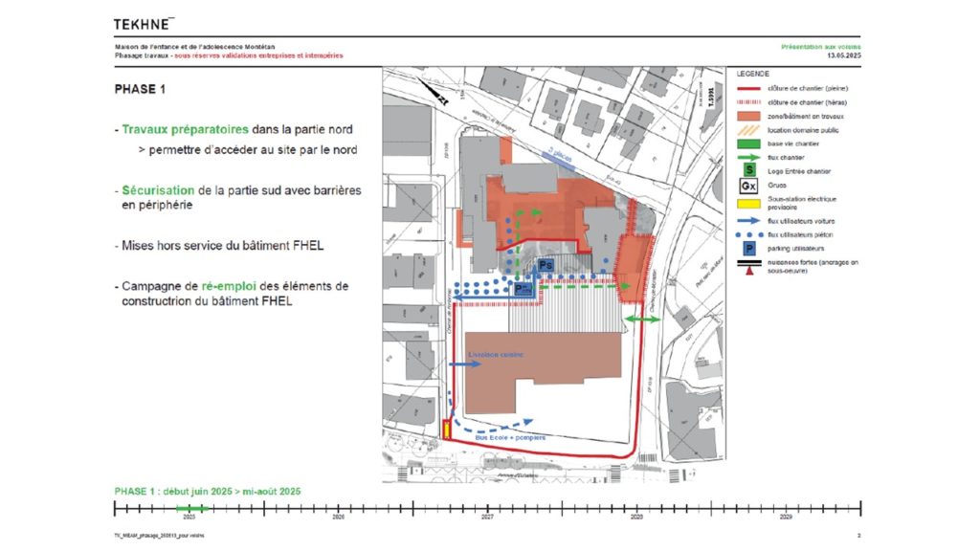Click the 'Logo Entrée chantier' legend label
The height and width of the screenshot is (551, 980).
coord(799,171)
